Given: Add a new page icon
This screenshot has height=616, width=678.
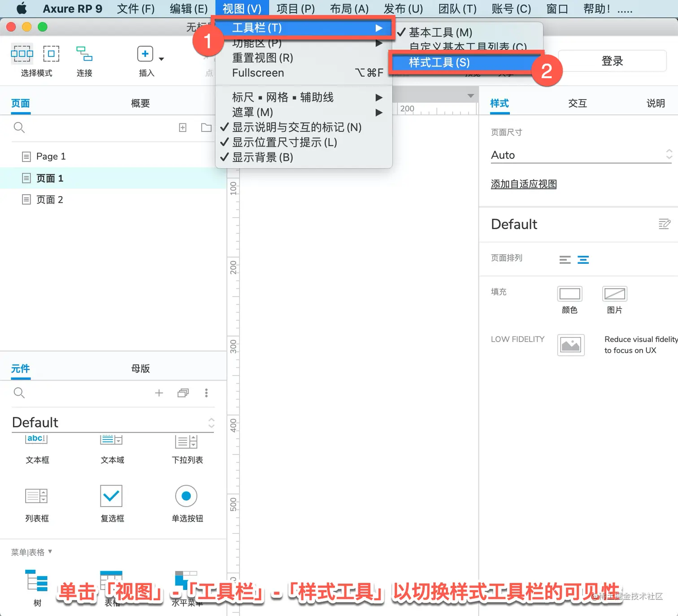Looking at the screenshot, I should click(x=183, y=127).
